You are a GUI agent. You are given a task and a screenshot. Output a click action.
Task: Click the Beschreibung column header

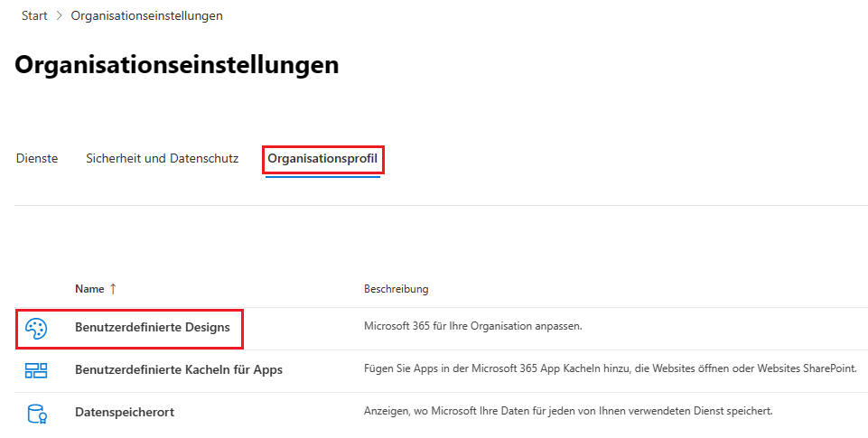(x=396, y=289)
